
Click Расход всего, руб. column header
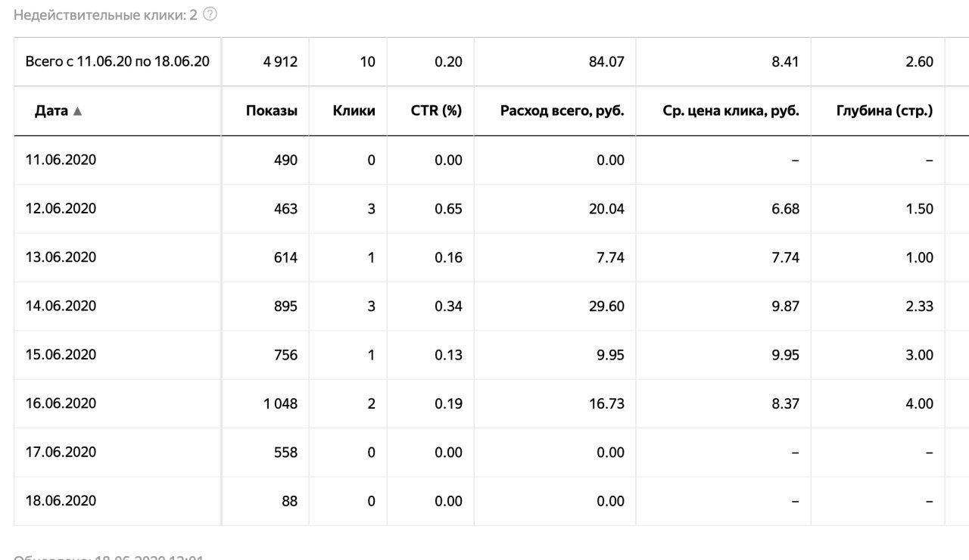[562, 110]
